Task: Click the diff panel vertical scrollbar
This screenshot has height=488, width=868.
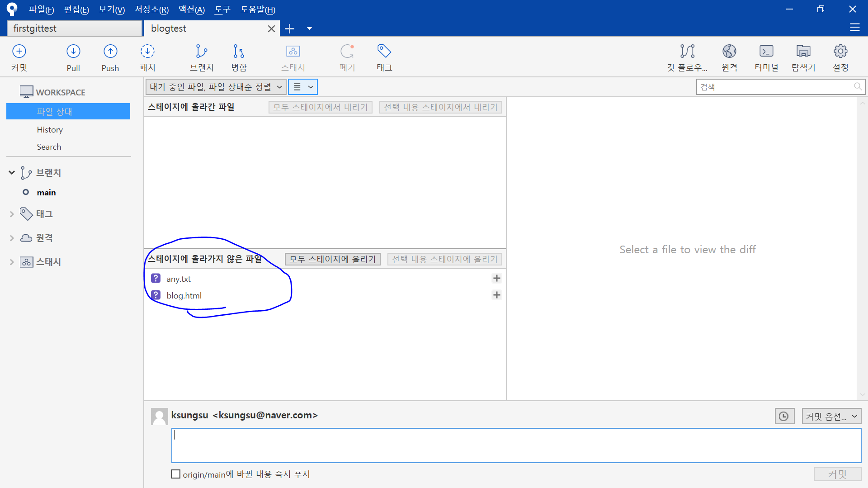Action: pos(862,249)
